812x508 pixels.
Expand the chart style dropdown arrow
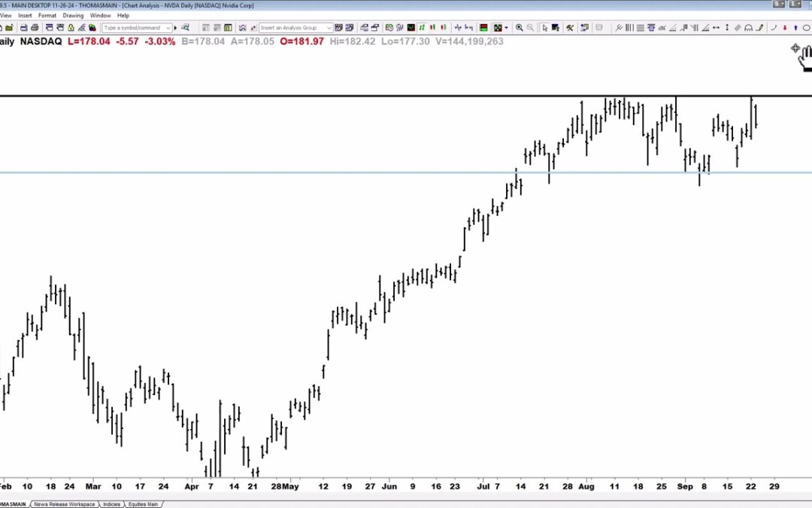[506, 28]
